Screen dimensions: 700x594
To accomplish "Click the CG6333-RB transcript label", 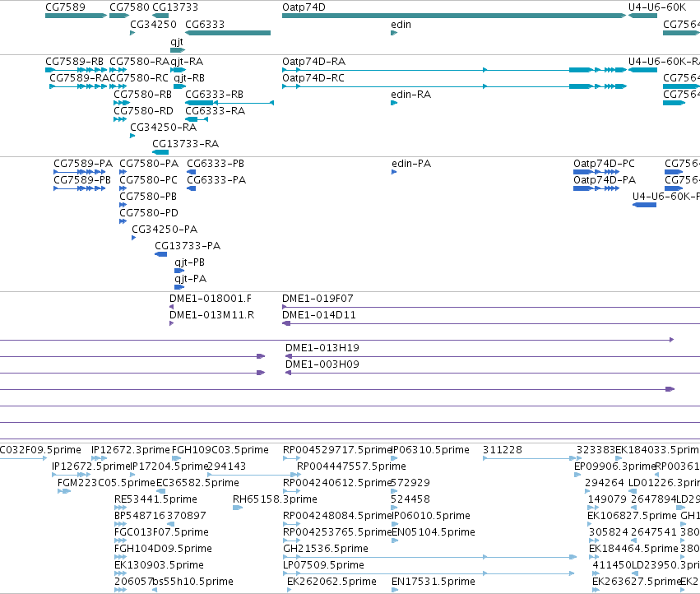I will [x=215, y=95].
